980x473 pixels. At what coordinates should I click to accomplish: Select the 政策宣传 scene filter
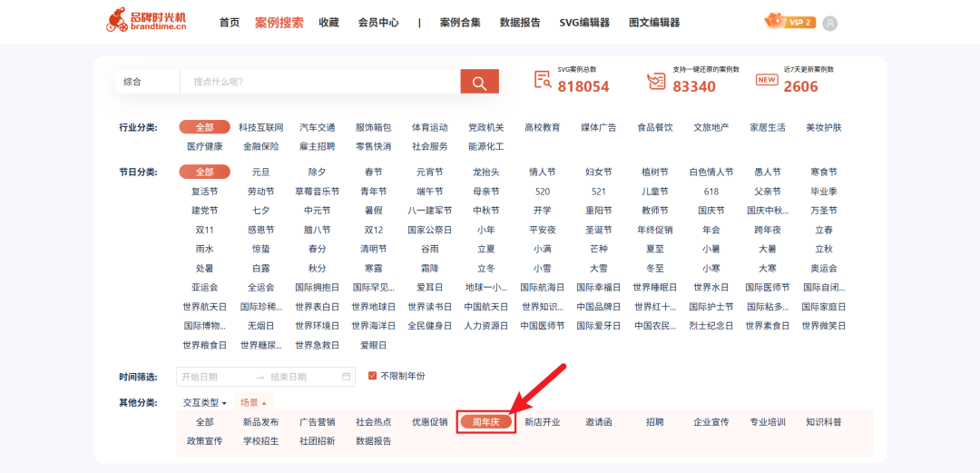coord(204,441)
